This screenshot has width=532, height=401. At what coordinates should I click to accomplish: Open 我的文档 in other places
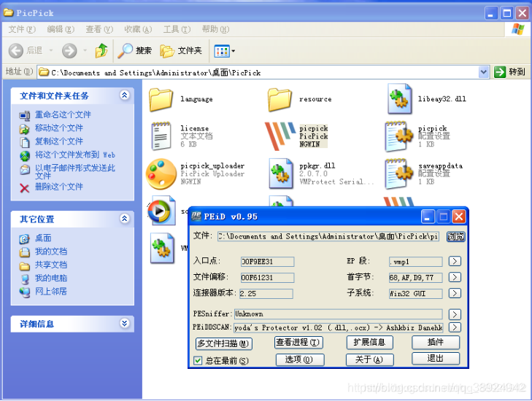coord(51,252)
